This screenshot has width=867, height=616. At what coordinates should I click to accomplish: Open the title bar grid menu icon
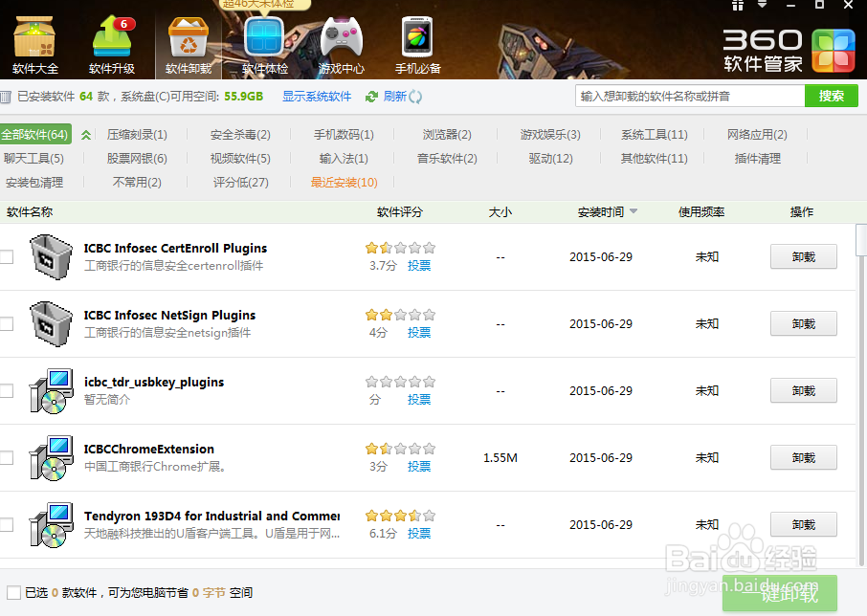(x=738, y=5)
